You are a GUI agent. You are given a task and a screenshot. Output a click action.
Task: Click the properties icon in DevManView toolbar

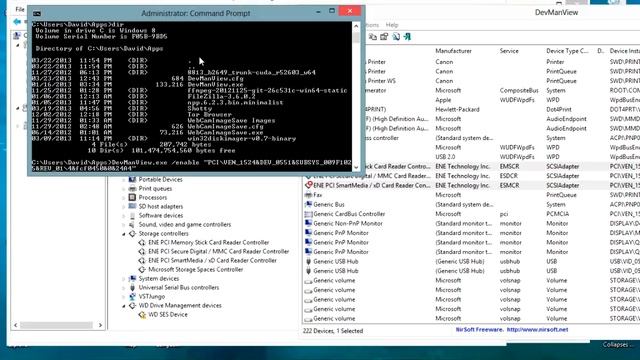pyautogui.click(x=384, y=37)
